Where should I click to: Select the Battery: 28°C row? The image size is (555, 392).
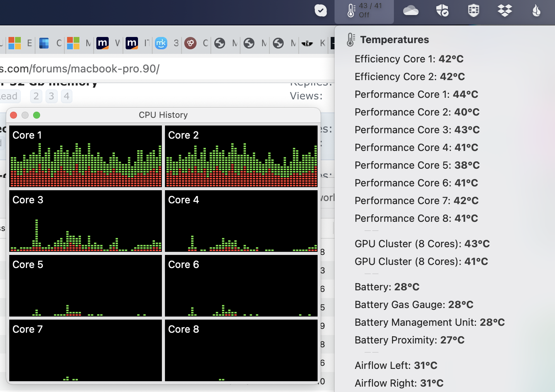coord(445,287)
